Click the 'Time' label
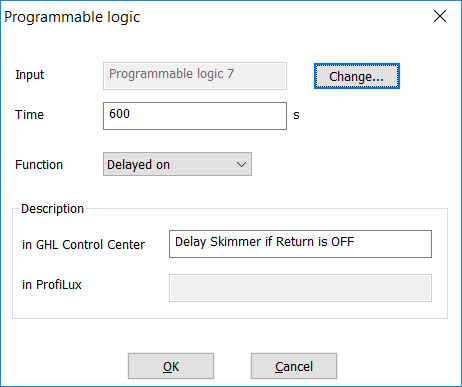 click(29, 115)
